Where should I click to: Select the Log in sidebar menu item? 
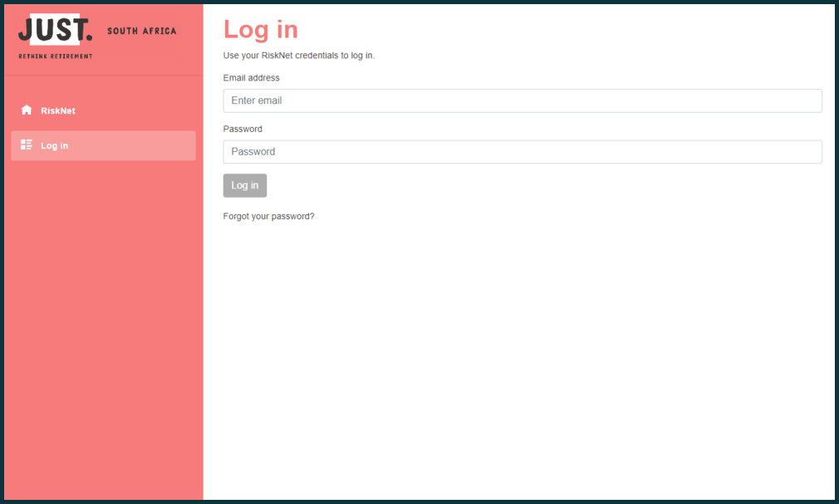(x=55, y=145)
